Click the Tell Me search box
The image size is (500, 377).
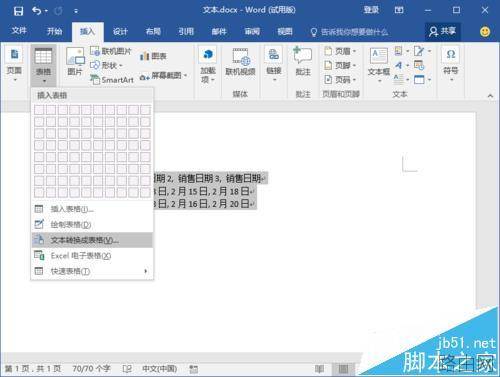[349, 32]
